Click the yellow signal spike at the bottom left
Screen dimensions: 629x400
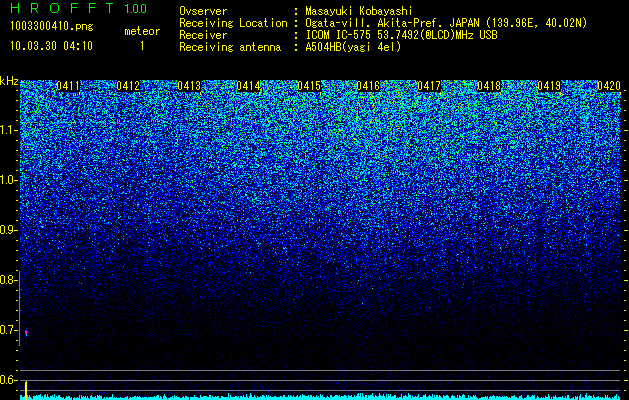click(26, 390)
